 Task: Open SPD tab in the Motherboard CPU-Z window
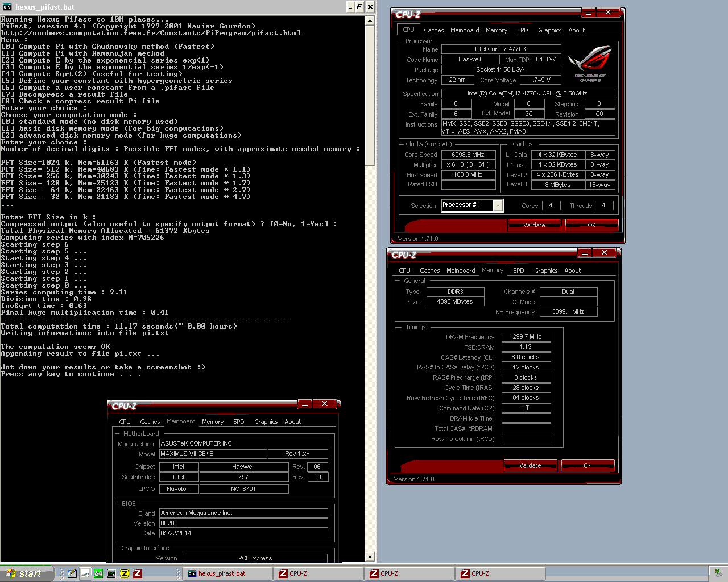pos(239,422)
